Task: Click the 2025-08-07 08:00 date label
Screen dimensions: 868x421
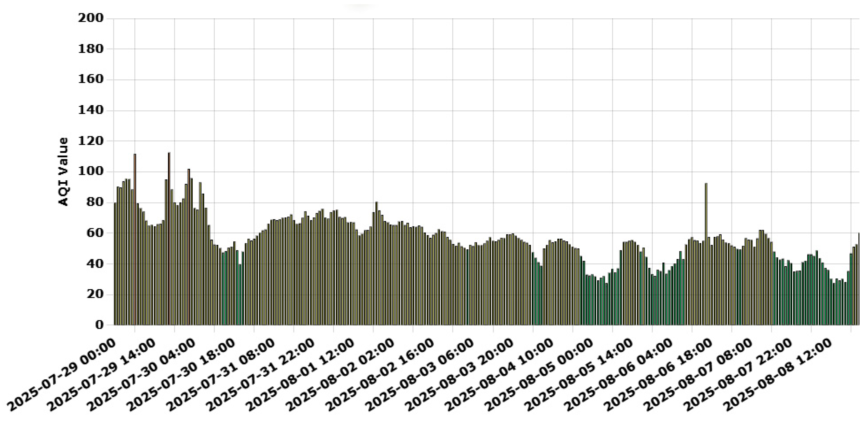Action: (x=698, y=375)
